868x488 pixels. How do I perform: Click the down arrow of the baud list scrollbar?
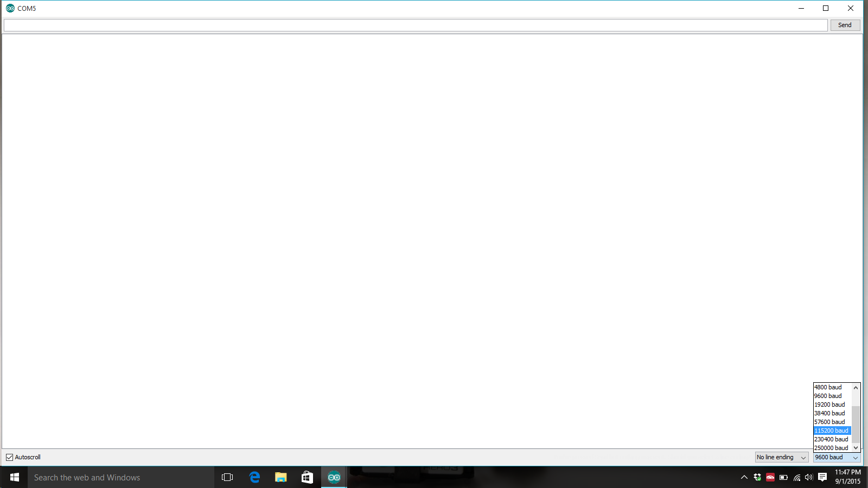click(856, 448)
